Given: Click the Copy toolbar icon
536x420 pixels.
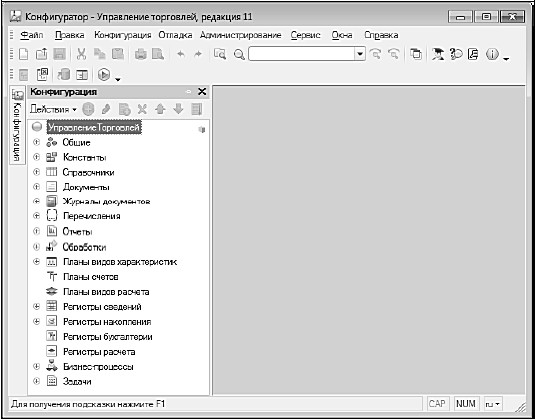Looking at the screenshot, I should click(x=99, y=54).
